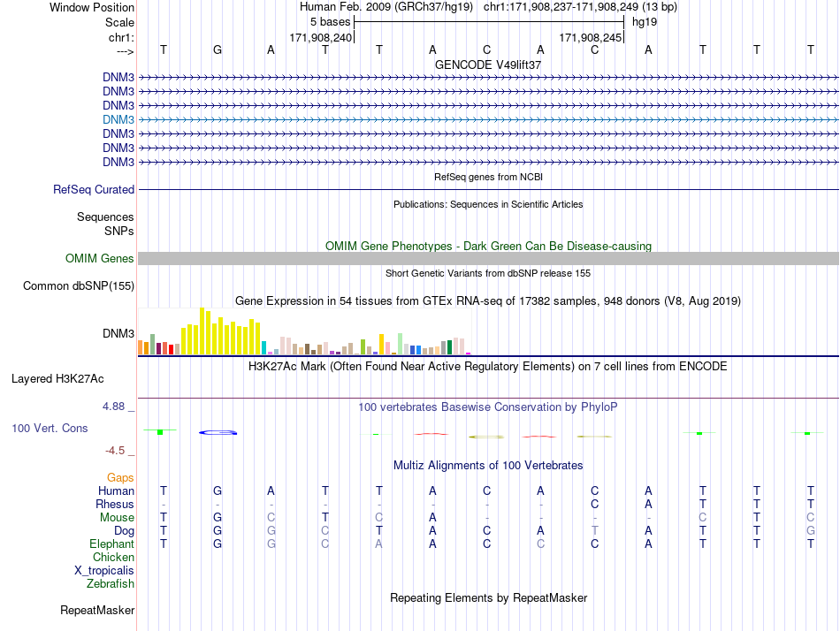Click the Sequences subtrack label
840x631 pixels.
pos(105,217)
